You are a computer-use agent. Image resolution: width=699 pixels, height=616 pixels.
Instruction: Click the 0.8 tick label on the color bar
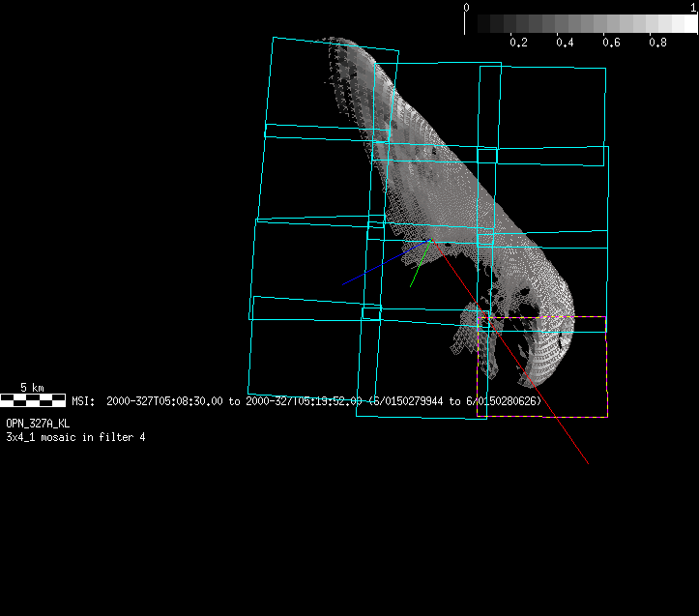[x=657, y=43]
